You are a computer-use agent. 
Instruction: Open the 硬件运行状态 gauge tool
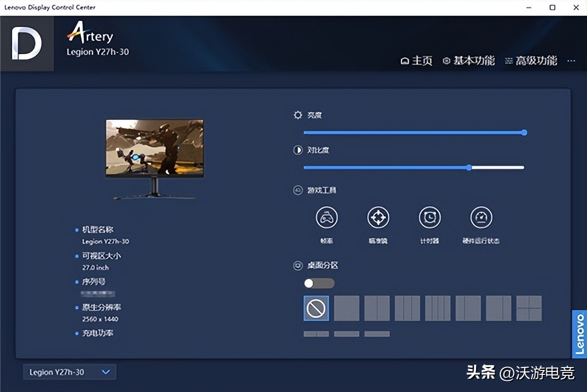[x=481, y=218]
